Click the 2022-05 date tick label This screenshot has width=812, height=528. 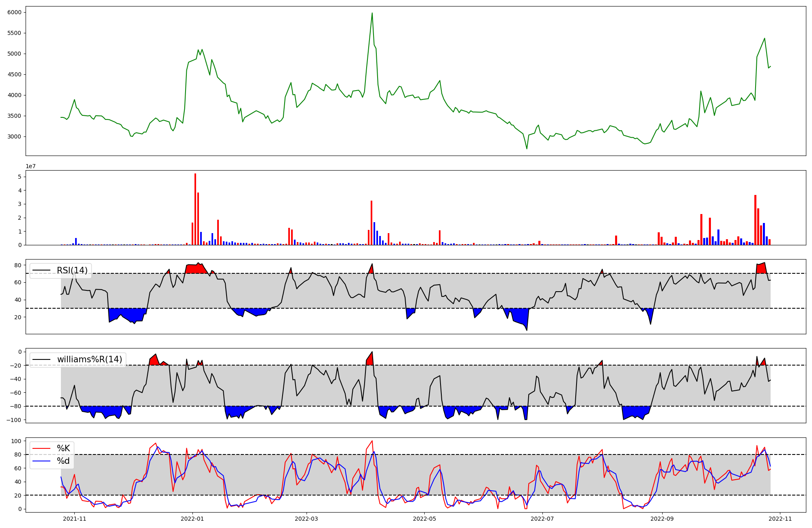(424, 519)
